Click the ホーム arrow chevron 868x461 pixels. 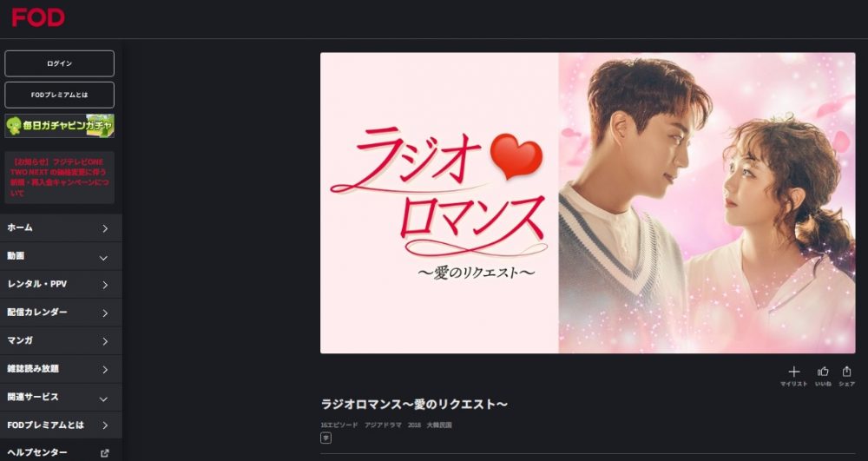click(x=105, y=228)
